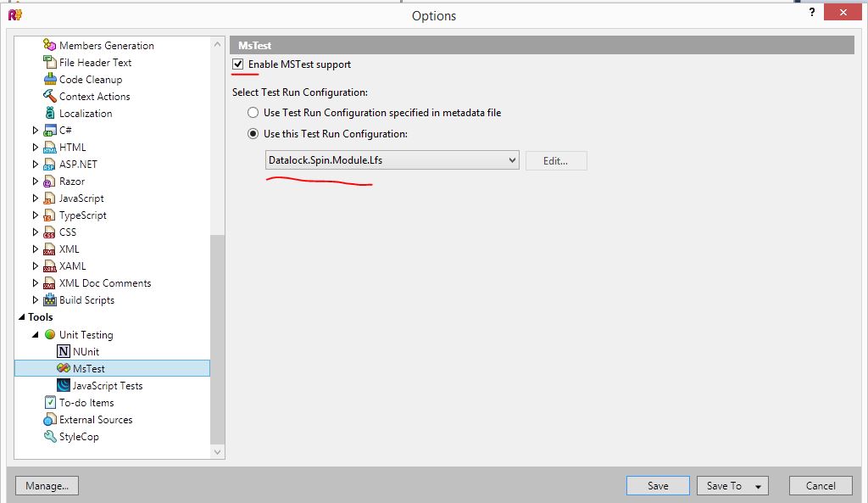Click the HTML file icon
This screenshot has width=868, height=503.
(x=50, y=148)
